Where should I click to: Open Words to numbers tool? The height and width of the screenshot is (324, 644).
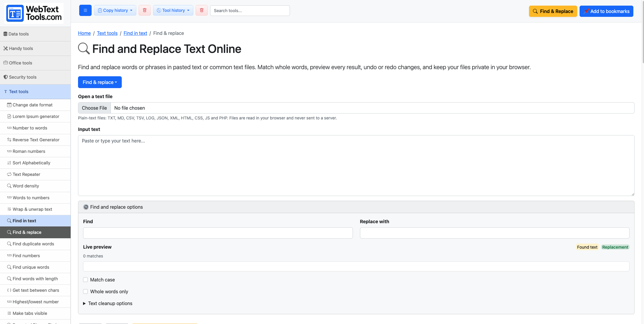(x=35, y=198)
